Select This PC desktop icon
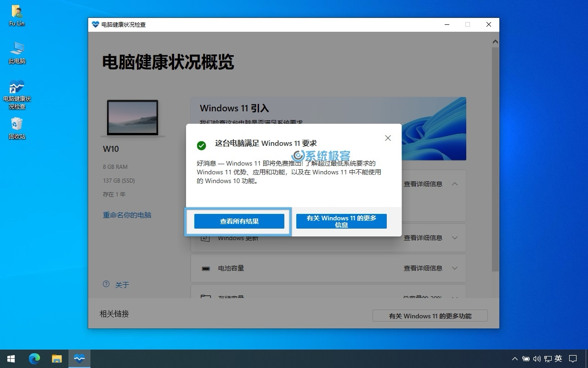 click(17, 53)
